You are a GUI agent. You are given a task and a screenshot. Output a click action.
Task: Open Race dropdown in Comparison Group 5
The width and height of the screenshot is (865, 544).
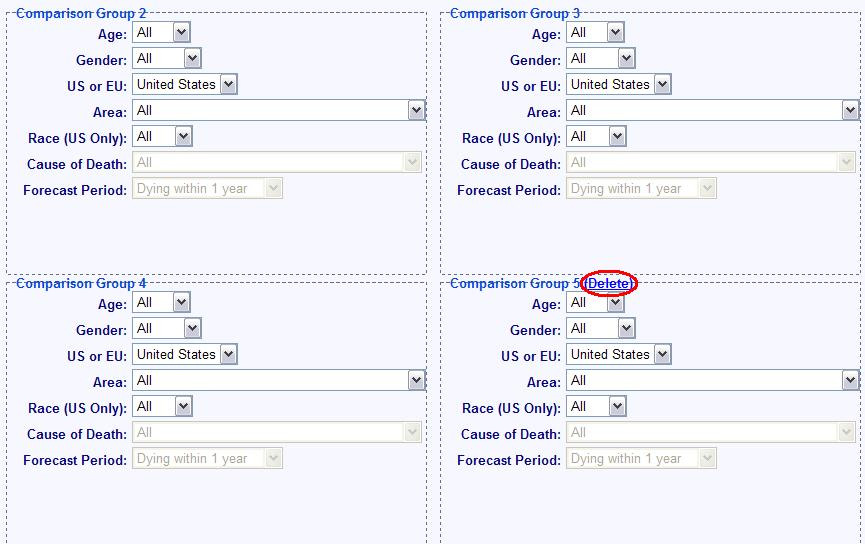pyautogui.click(x=596, y=407)
